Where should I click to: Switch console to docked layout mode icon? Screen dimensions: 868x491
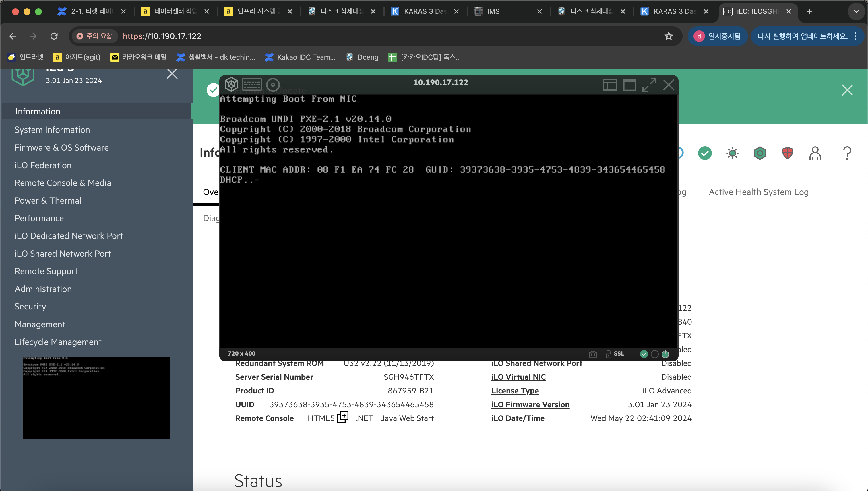coord(610,85)
